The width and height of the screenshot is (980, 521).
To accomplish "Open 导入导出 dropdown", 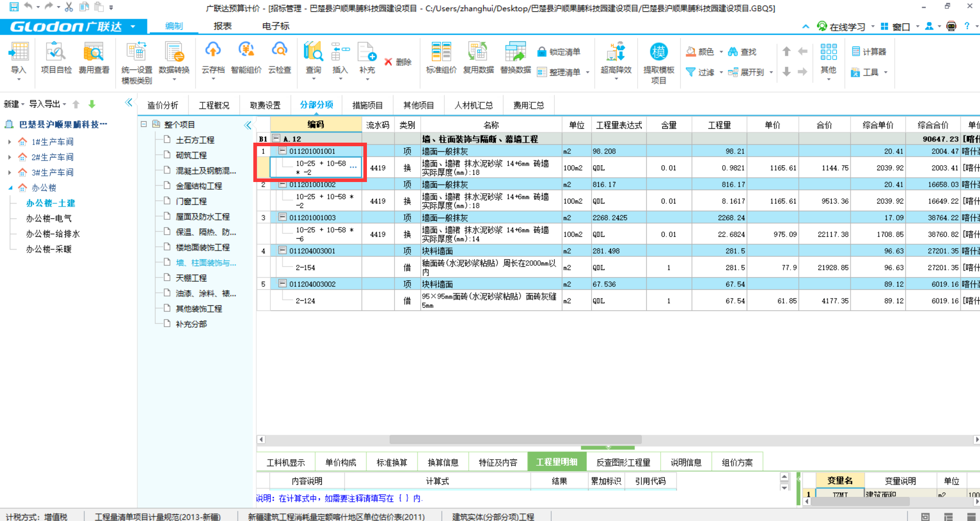I will (48, 104).
